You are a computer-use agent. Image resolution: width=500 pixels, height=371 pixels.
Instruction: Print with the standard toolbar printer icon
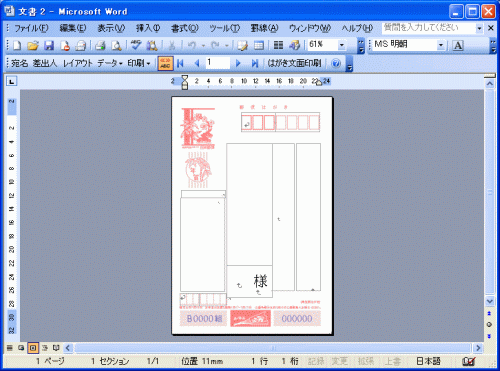[100, 45]
